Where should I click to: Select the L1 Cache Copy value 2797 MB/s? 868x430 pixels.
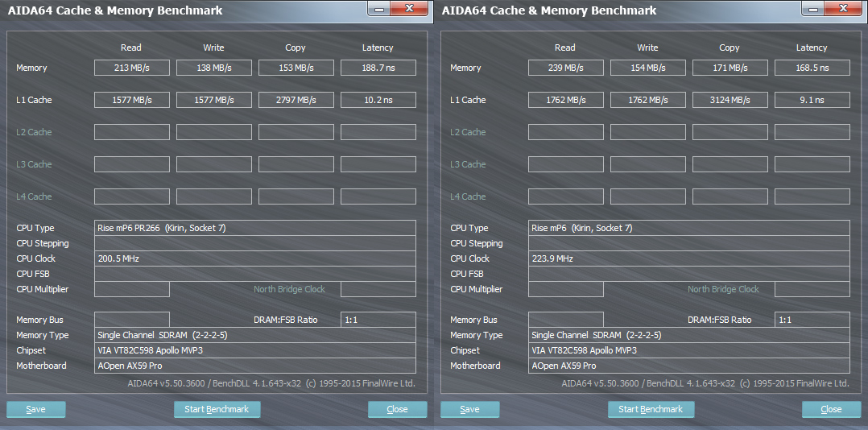pos(296,100)
